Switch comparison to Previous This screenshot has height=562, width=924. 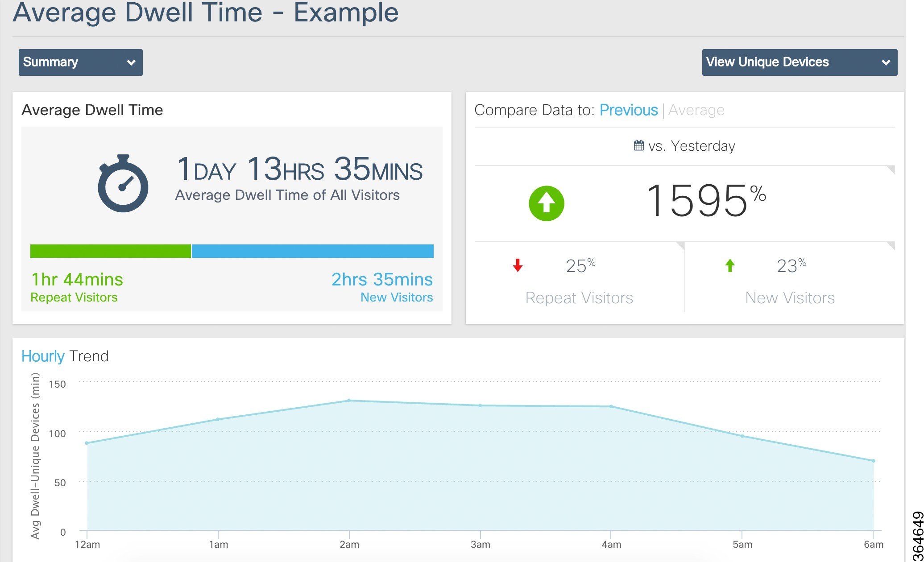click(628, 110)
